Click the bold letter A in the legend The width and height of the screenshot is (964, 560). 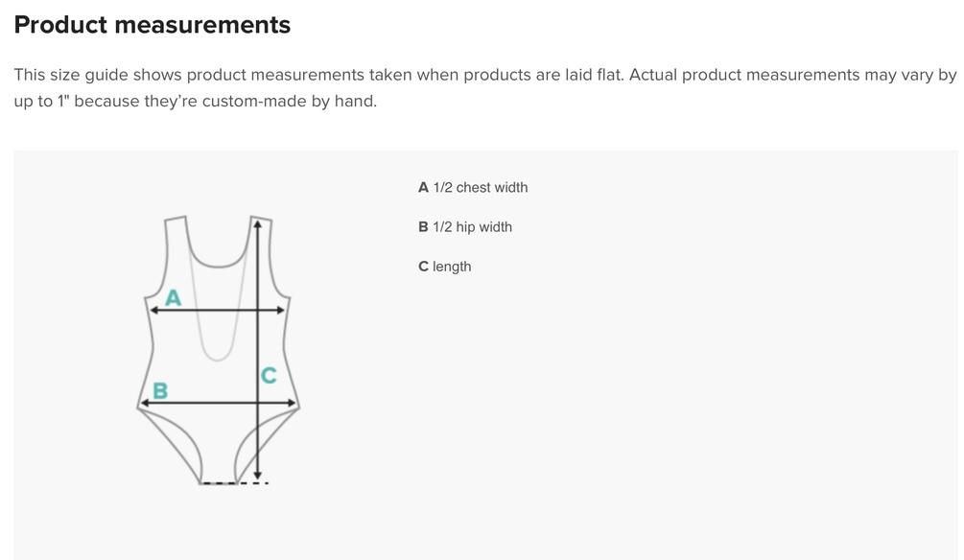tap(423, 187)
